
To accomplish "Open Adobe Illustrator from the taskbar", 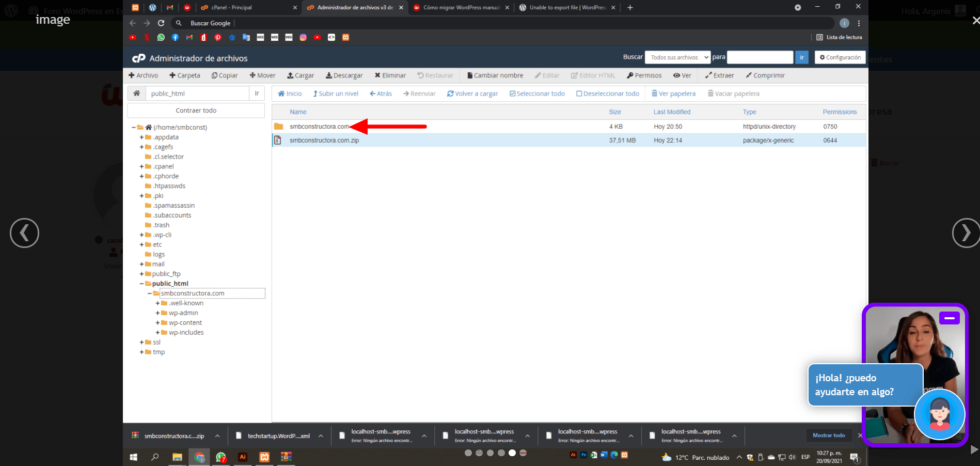I will [242, 457].
